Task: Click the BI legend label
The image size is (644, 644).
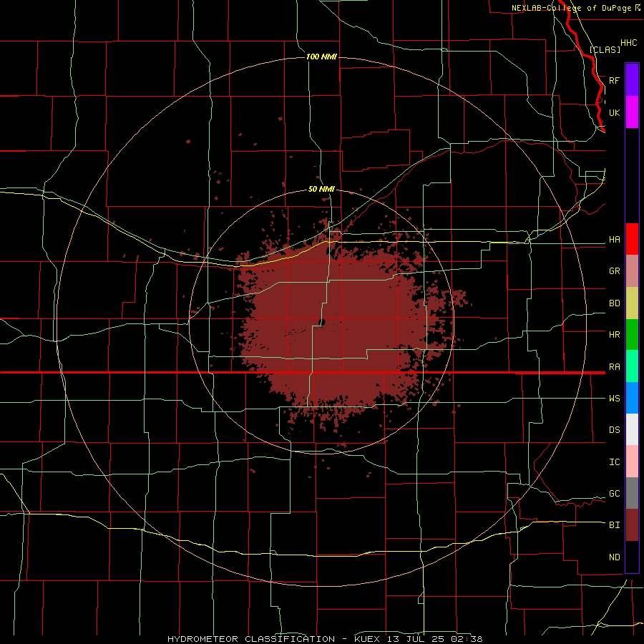Action: coord(614,525)
